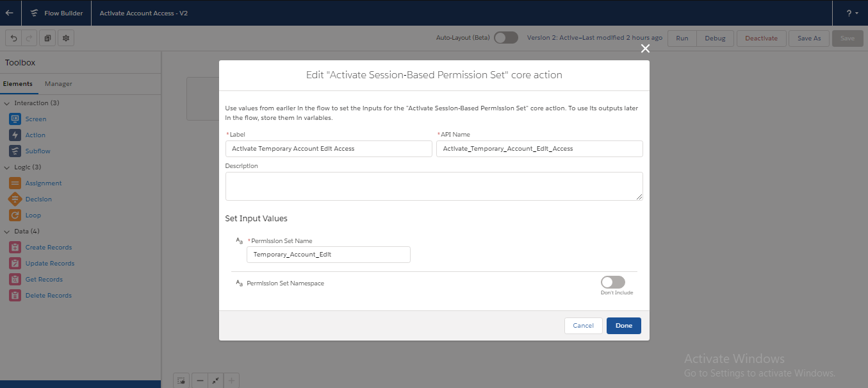This screenshot has height=388, width=868.
Task: Toggle Auto-Layout (Beta) on
Action: click(x=505, y=38)
